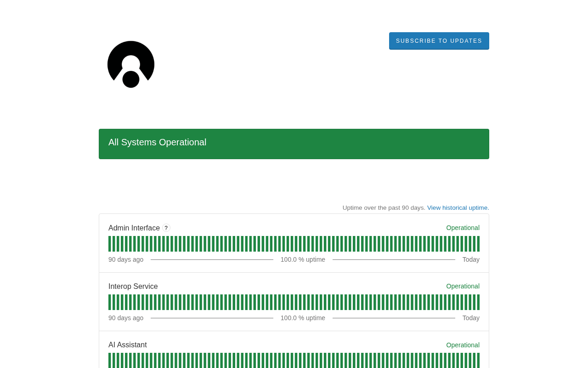588x368 pixels.
Task: Click the Admin Interface question mark icon
Action: pyautogui.click(x=166, y=228)
